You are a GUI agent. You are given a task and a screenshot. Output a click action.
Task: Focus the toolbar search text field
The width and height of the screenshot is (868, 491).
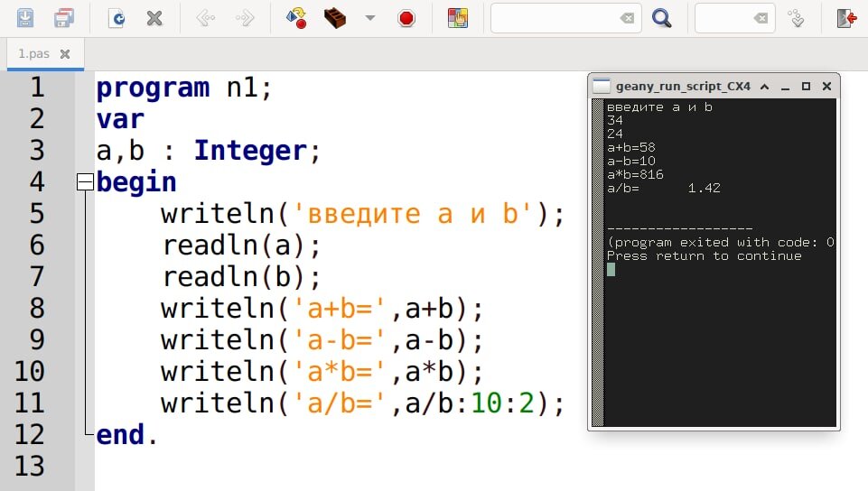coord(555,18)
